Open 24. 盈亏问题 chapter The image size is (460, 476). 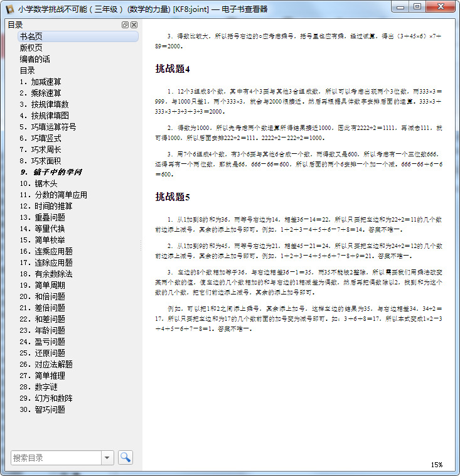tap(43, 342)
